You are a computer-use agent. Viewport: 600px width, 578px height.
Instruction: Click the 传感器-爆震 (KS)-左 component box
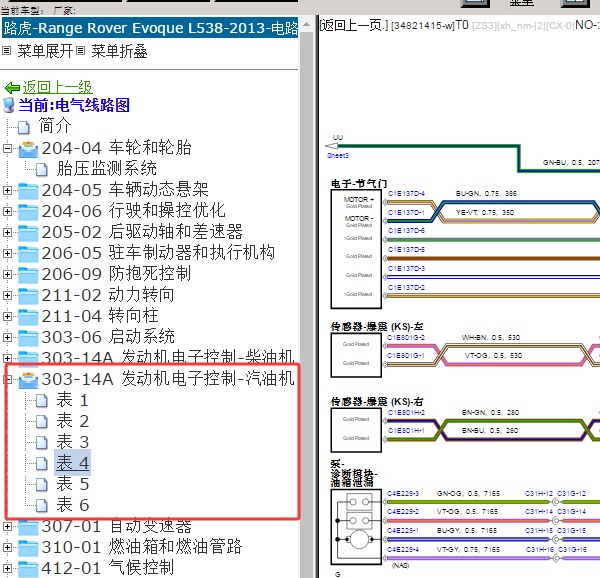[x=356, y=355]
